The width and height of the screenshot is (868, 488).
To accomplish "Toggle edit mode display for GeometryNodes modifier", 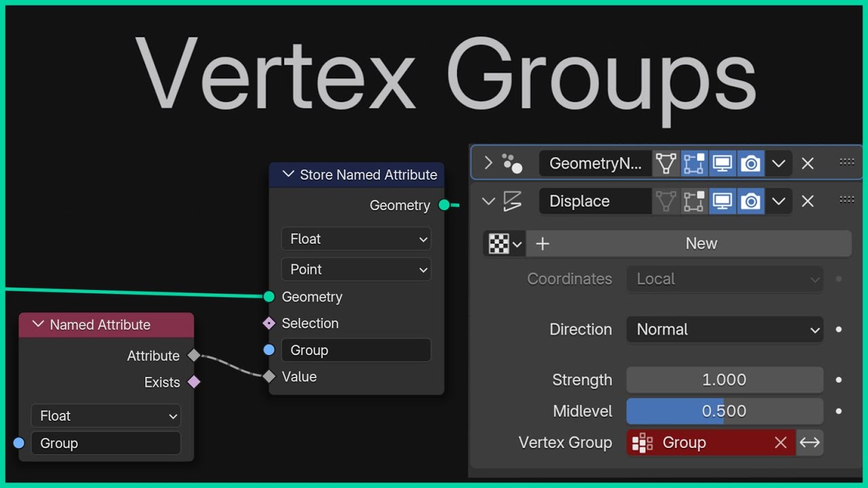I will pyautogui.click(x=694, y=163).
